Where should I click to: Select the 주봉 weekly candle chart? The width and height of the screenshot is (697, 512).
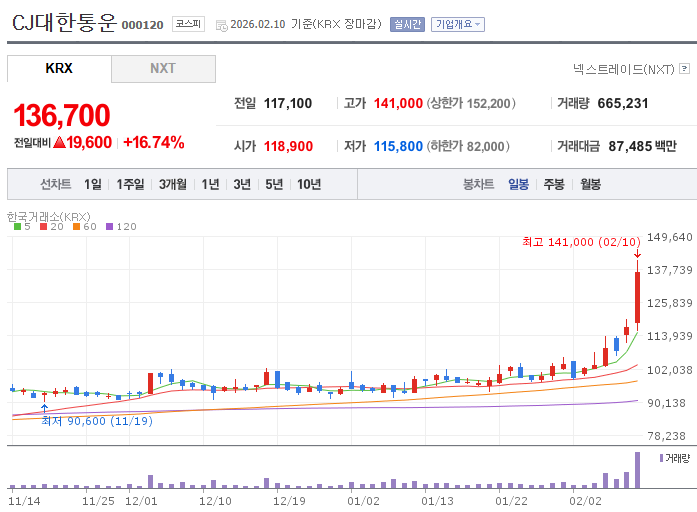point(554,184)
